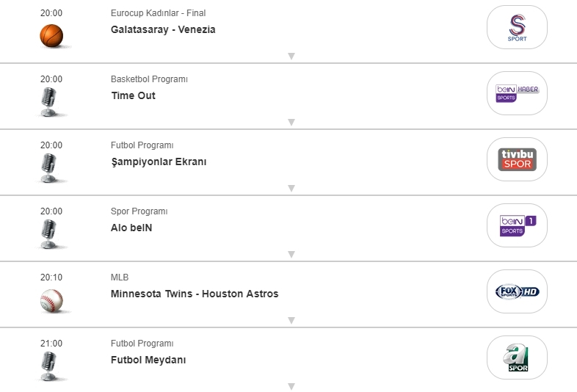
Task: Expand the Time Out program row
Action: [291, 123]
